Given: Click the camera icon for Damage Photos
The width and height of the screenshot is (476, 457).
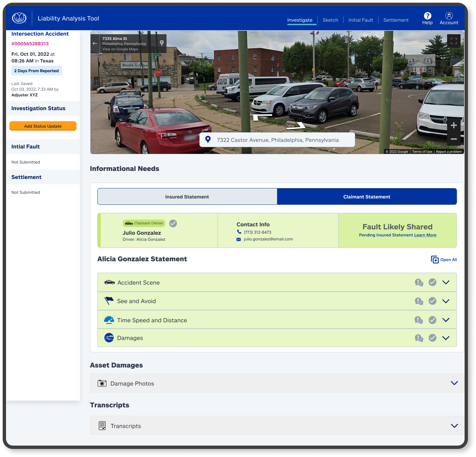Looking at the screenshot, I should pyautogui.click(x=102, y=383).
